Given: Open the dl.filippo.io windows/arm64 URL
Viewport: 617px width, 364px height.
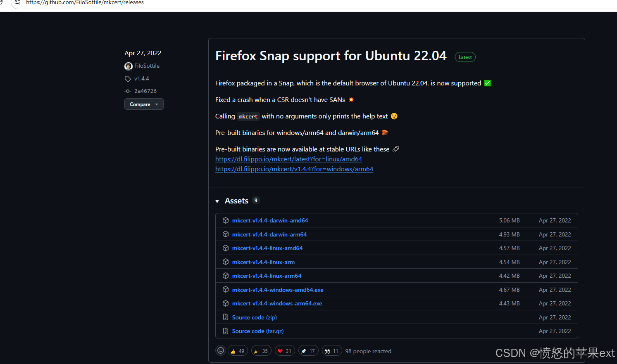Looking at the screenshot, I should 294,169.
